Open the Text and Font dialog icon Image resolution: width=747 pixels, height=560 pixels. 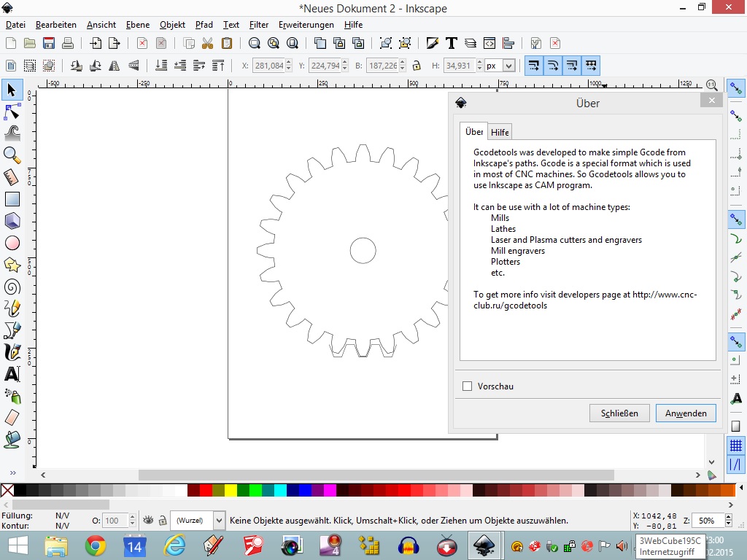[x=452, y=43]
